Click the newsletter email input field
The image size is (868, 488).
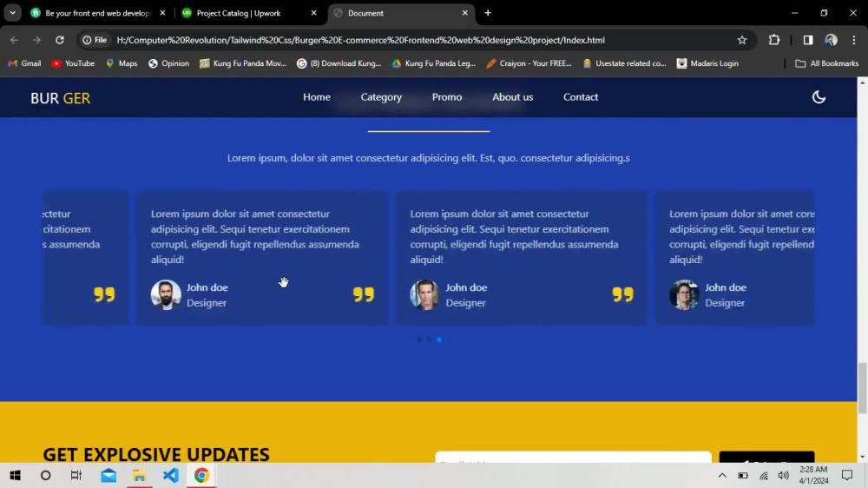click(573, 458)
